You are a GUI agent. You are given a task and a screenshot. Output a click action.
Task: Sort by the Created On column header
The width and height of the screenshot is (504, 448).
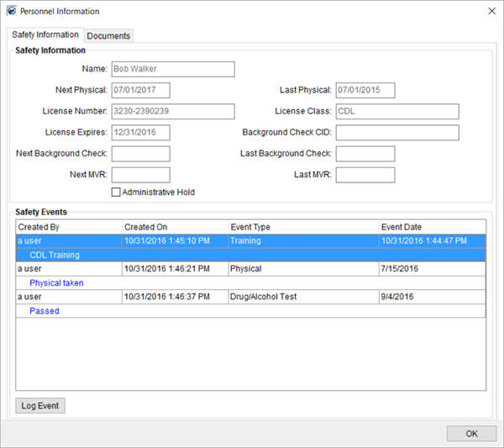click(174, 227)
